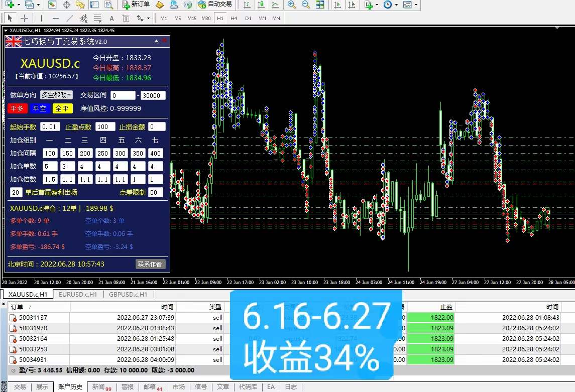The height and width of the screenshot is (392, 575).
Task: Enable chart auto scroll
Action: tap(337, 5)
